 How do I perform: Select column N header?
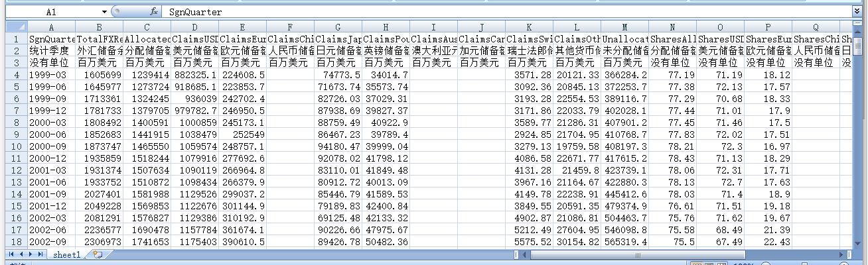[673, 27]
